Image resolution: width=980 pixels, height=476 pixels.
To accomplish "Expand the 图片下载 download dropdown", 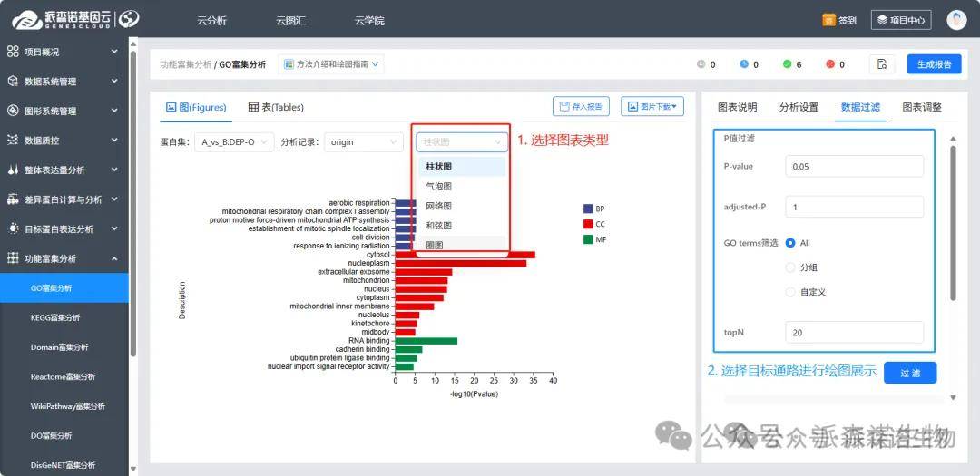I will pyautogui.click(x=652, y=107).
